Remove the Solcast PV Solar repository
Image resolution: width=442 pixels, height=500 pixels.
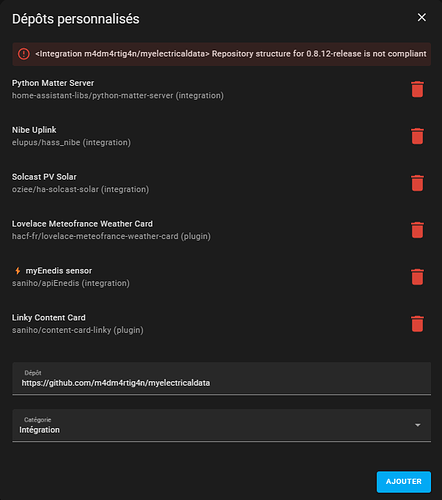tap(417, 183)
